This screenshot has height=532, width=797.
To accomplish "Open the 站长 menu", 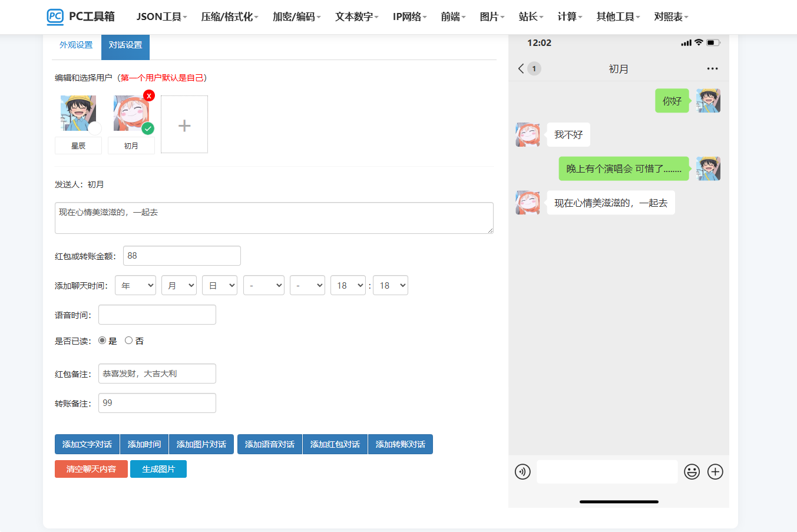I will point(531,16).
